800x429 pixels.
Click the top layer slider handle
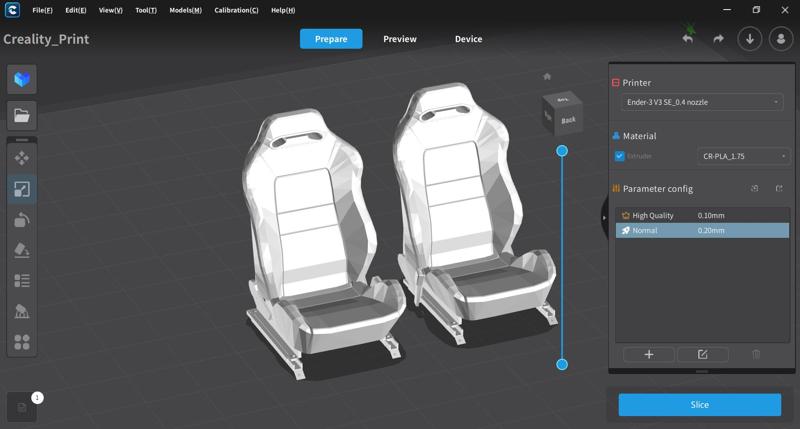[562, 151]
